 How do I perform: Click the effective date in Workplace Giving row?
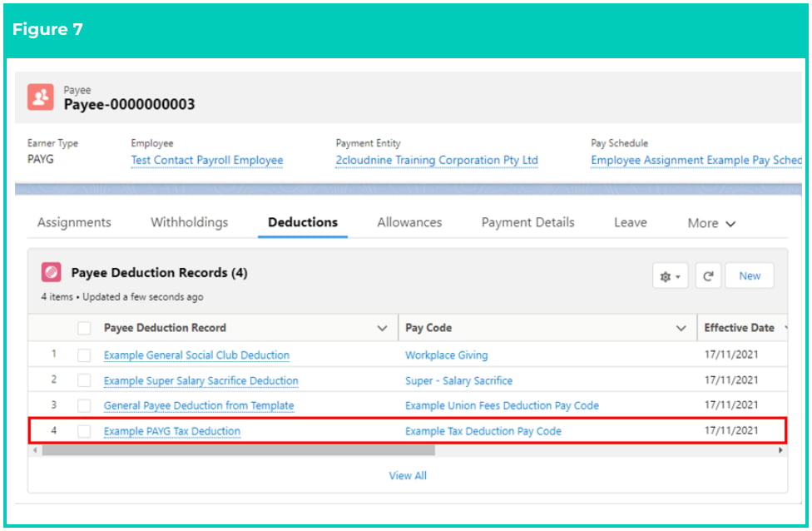tap(730, 355)
